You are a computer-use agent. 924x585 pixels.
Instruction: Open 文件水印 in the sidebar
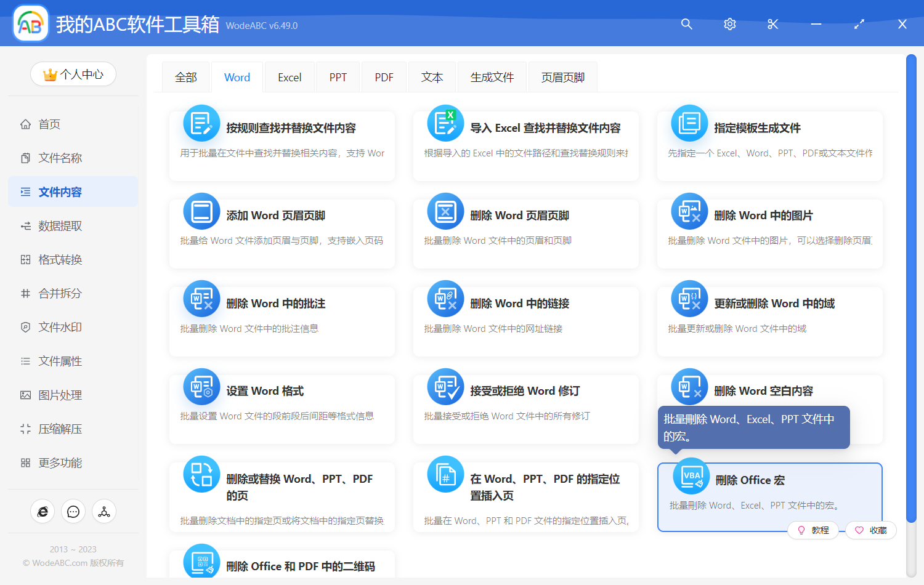tap(60, 328)
